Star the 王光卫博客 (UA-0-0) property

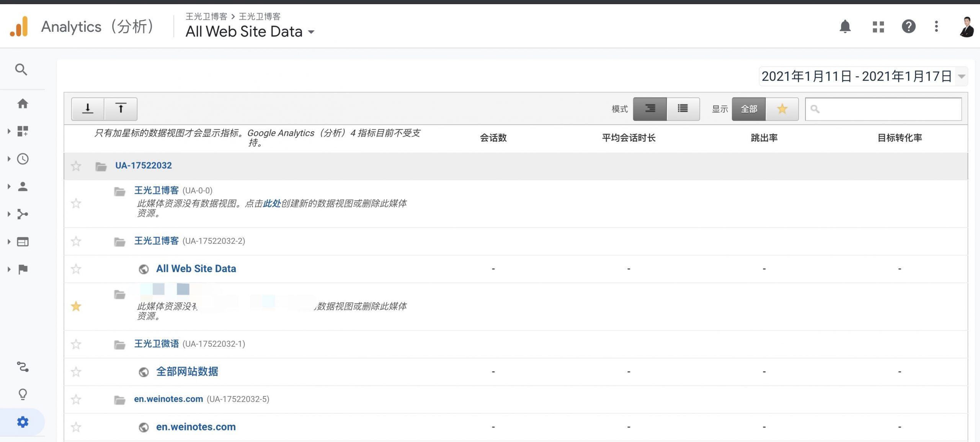[76, 203]
